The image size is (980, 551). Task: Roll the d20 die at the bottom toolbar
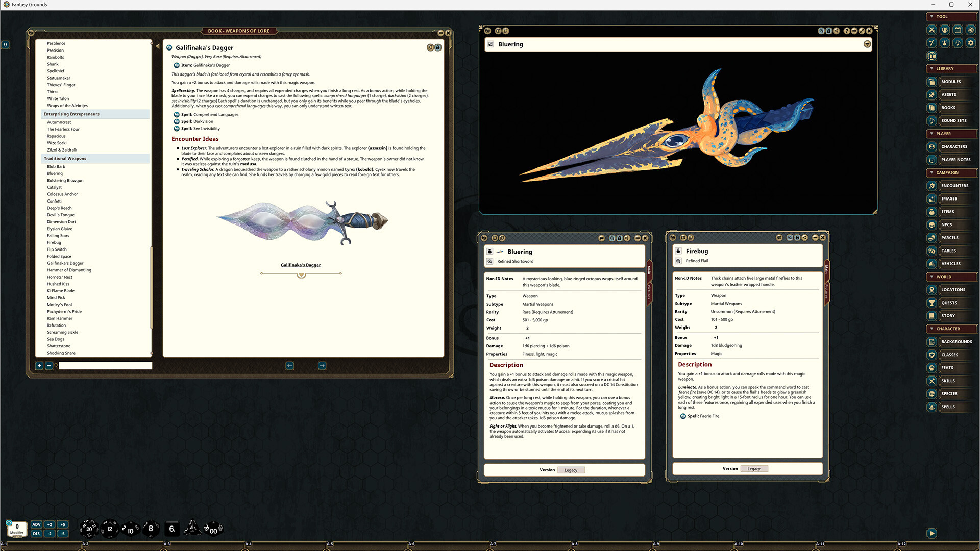pyautogui.click(x=89, y=528)
